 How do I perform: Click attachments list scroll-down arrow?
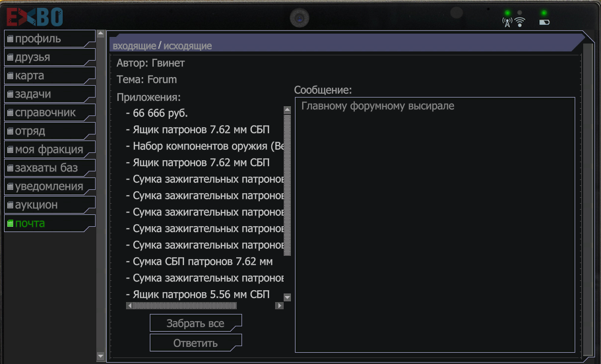coord(287,297)
